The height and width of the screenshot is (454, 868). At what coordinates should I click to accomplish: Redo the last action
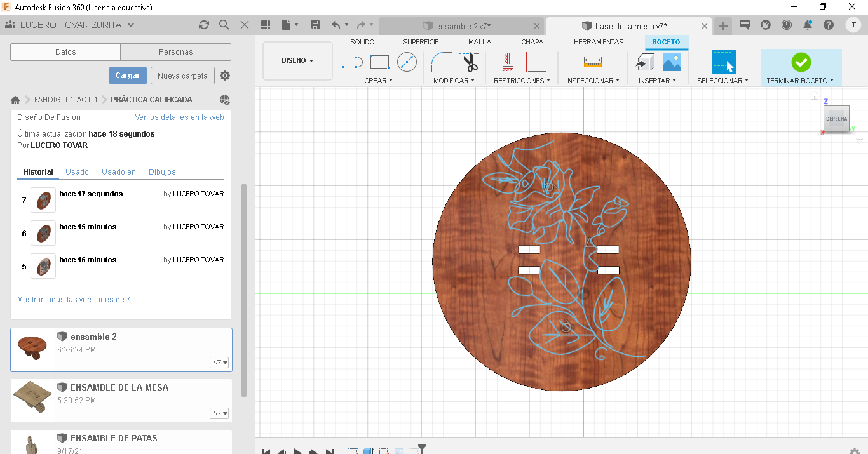click(361, 25)
